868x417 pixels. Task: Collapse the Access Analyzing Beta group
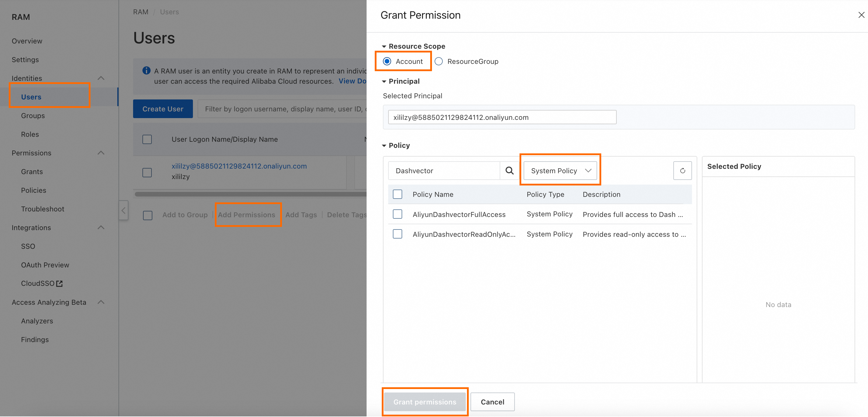pos(101,302)
